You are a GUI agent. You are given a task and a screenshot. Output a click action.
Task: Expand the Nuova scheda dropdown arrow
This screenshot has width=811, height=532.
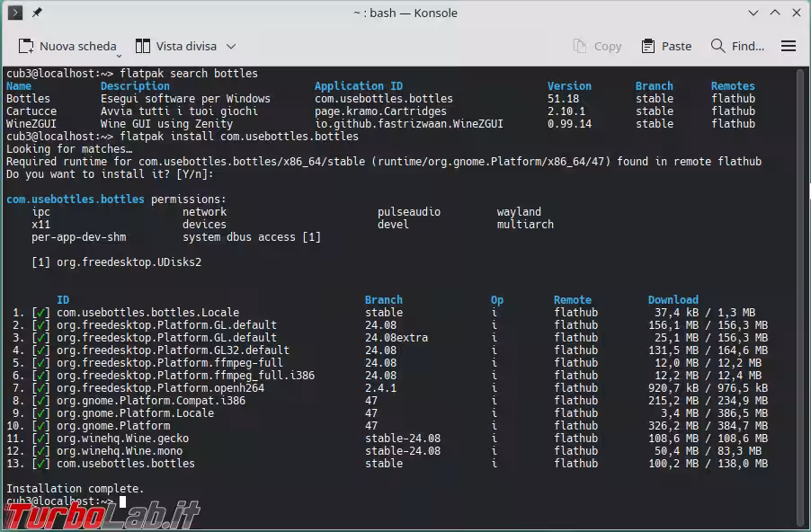[x=119, y=52]
